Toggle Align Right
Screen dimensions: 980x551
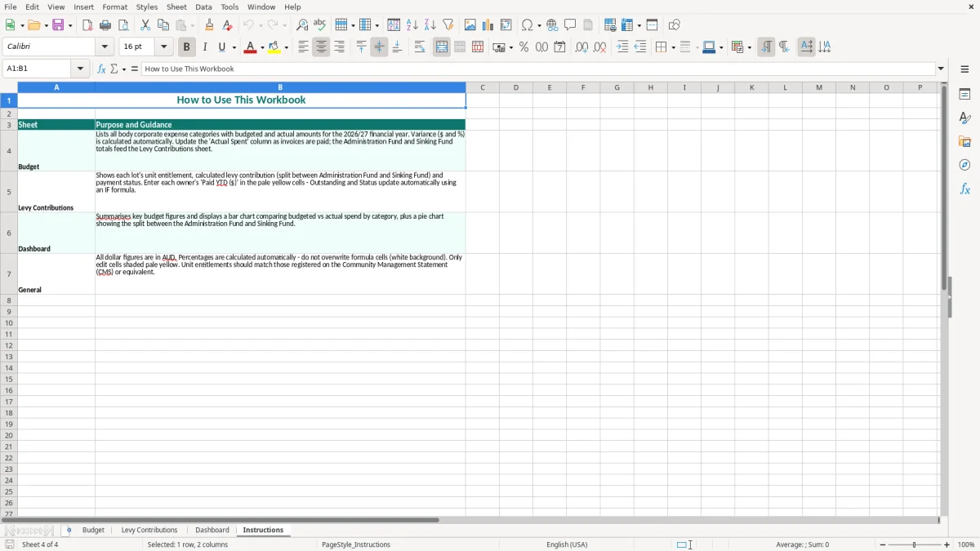[x=339, y=47]
